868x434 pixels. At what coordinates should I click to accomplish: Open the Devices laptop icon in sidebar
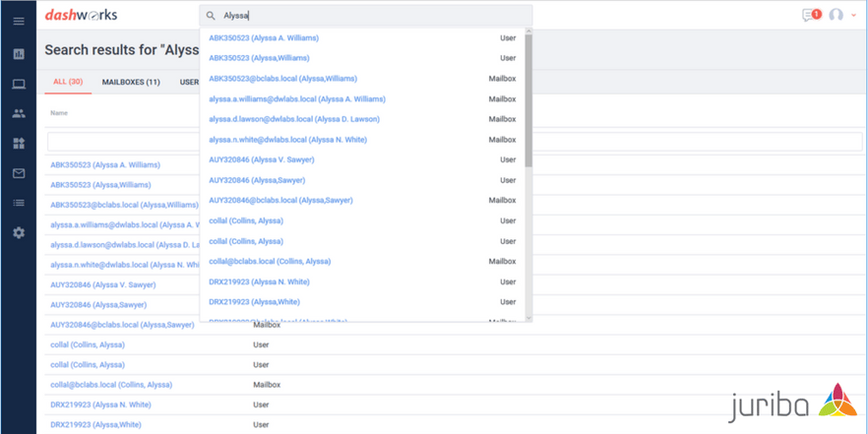pyautogui.click(x=19, y=85)
